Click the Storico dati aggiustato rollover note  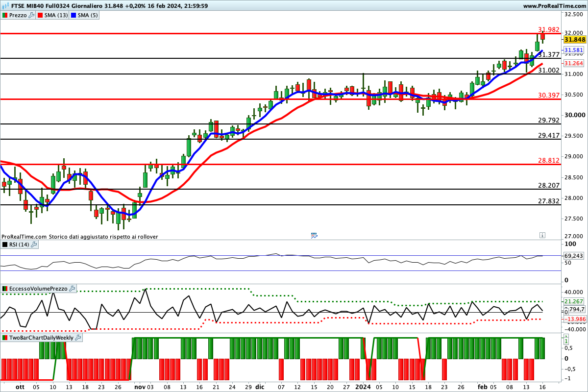coord(103,236)
